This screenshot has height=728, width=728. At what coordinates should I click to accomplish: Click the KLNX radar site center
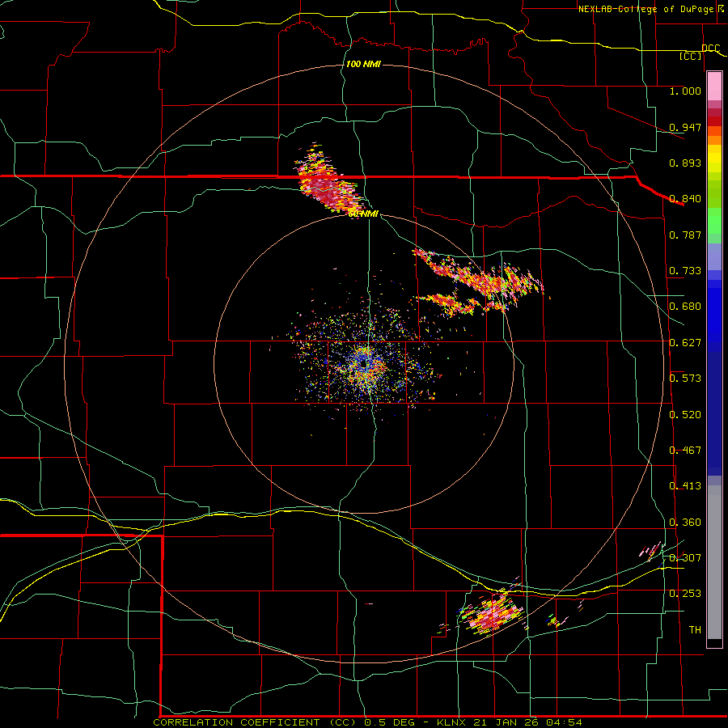click(363, 363)
